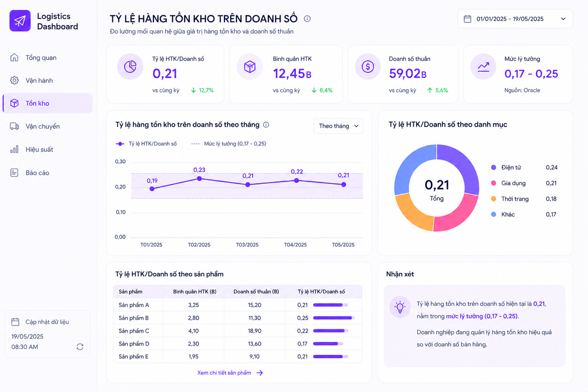This screenshot has width=588, height=392.
Task: Click the truck icon beside Vận chuyển
Action: (x=14, y=126)
